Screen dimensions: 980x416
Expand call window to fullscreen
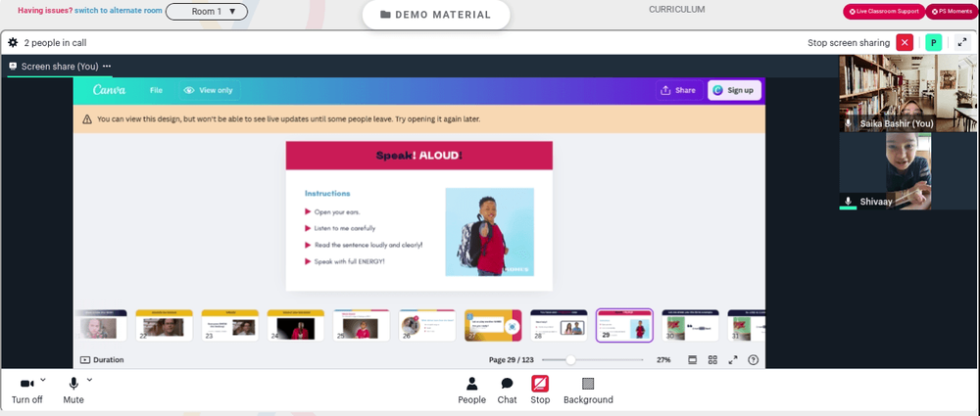tap(961, 42)
